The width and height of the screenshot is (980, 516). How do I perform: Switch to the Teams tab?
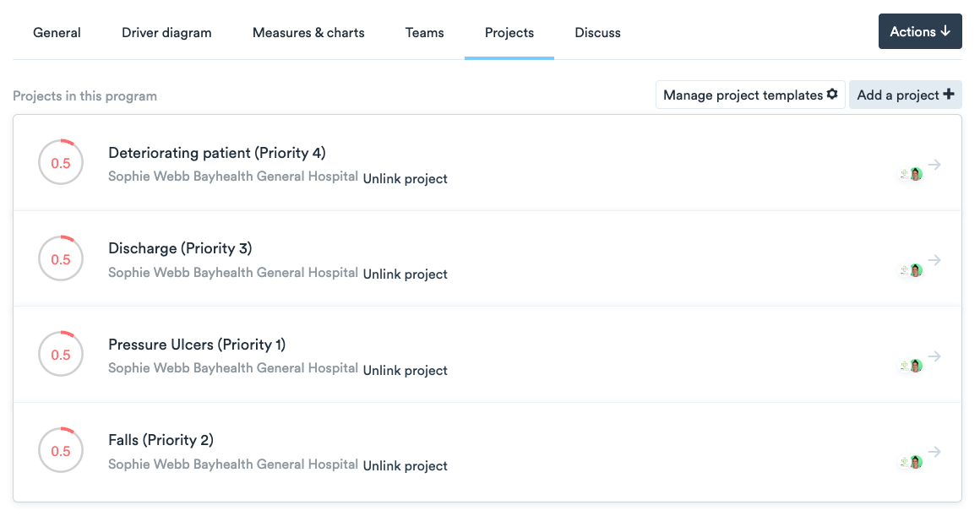(x=424, y=32)
